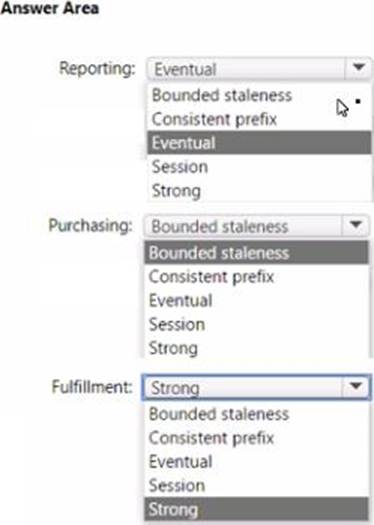Select Session under Fulfillment
The width and height of the screenshot is (374, 525).
tap(256, 485)
